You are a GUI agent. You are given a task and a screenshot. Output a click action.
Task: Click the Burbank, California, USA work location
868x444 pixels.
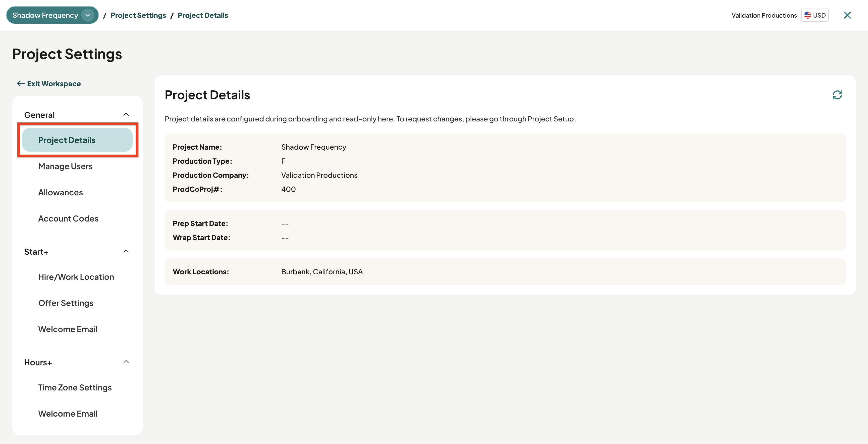click(x=322, y=272)
